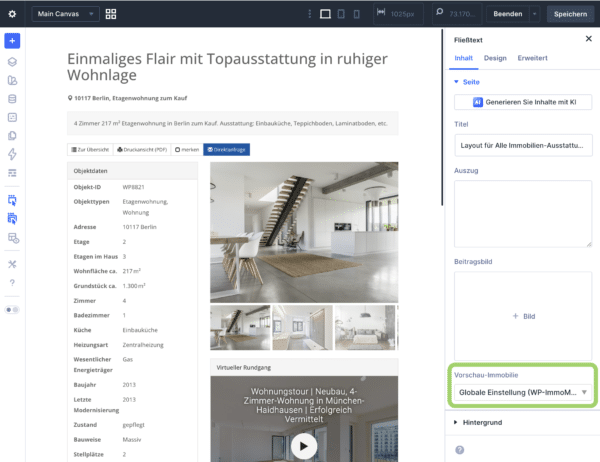Toggle the dark mode switch in left sidebar

(12, 310)
